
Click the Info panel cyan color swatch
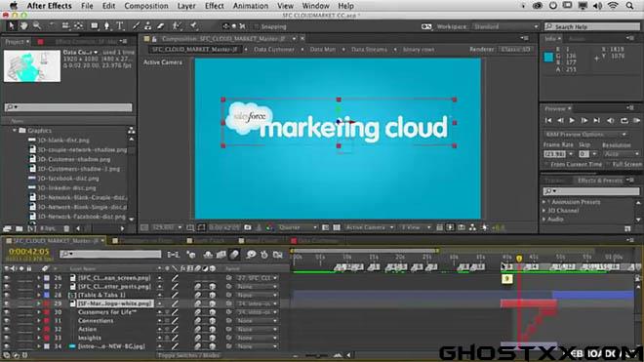tap(548, 58)
